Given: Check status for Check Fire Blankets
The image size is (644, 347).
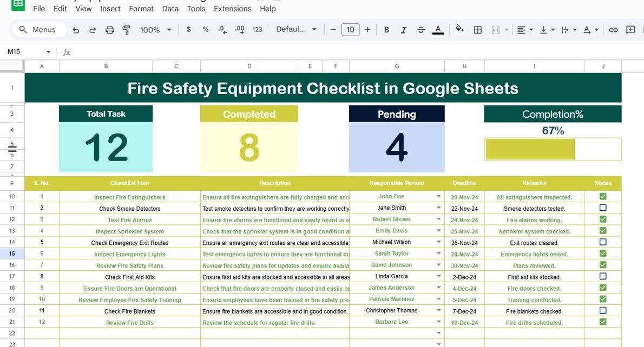Looking at the screenshot, I should coord(602,310).
